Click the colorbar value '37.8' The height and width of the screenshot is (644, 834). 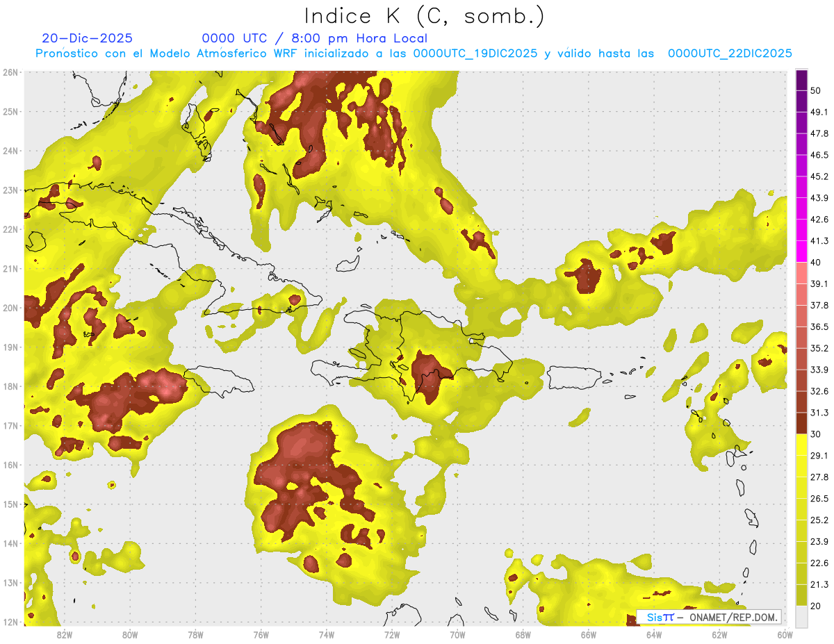819,305
